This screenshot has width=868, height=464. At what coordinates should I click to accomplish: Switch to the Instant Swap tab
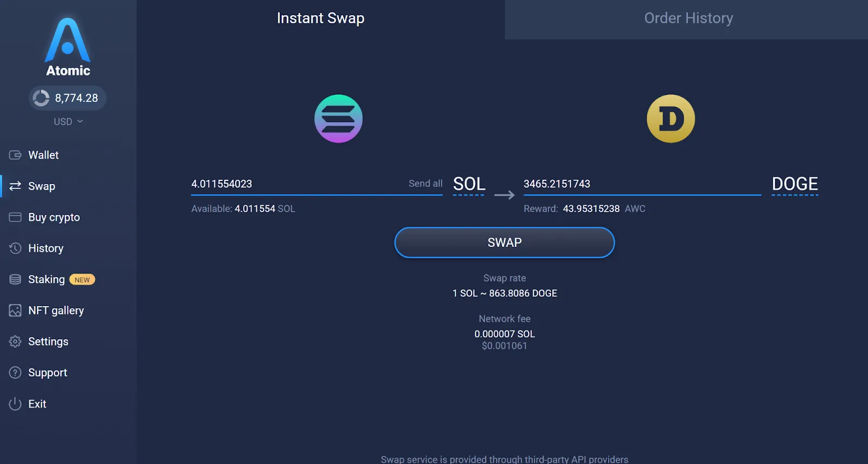click(x=321, y=19)
